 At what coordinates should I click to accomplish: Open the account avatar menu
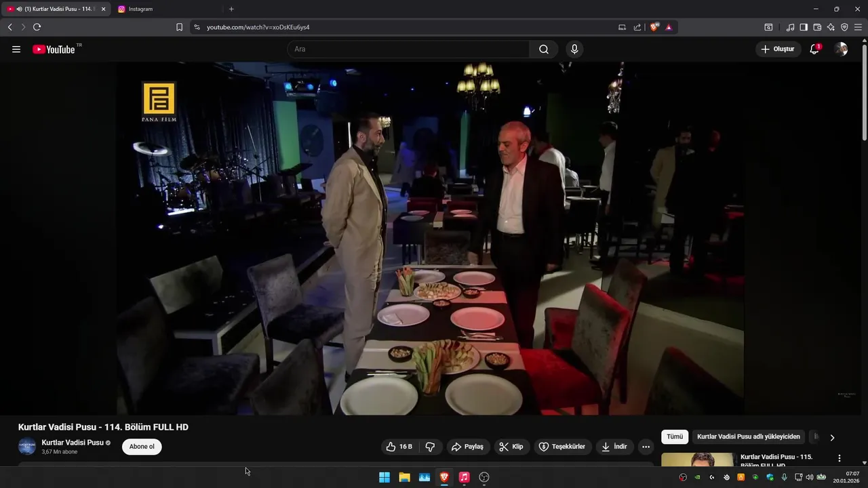pyautogui.click(x=841, y=49)
